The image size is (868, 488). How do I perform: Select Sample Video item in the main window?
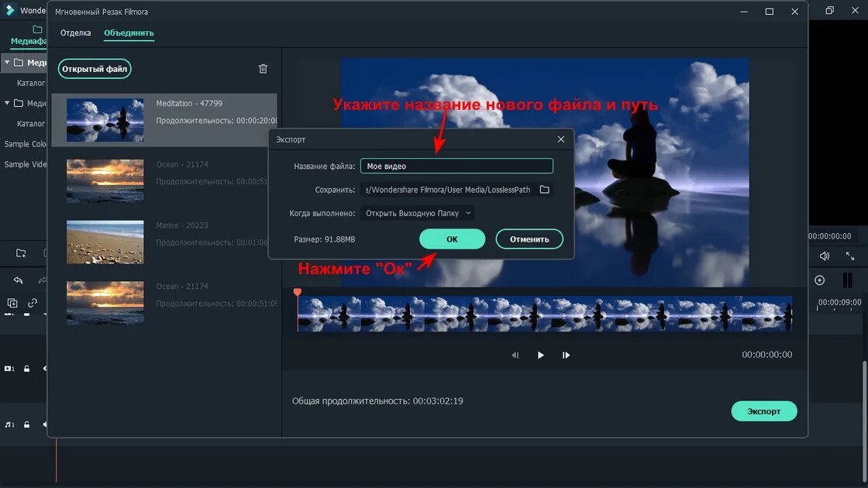tap(25, 164)
